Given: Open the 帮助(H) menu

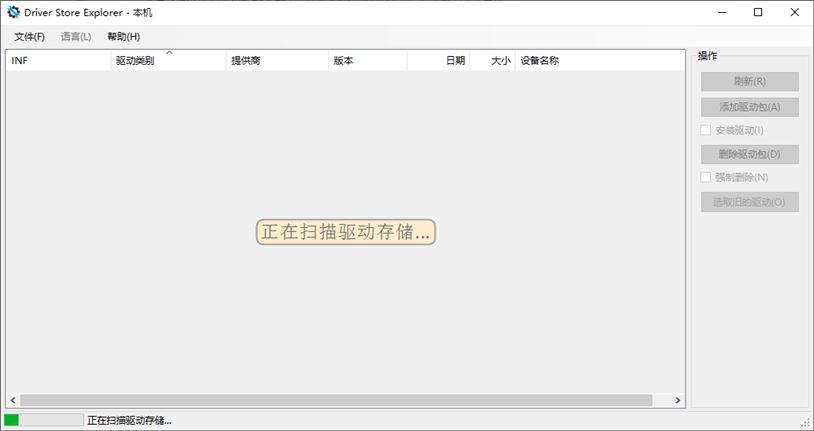Looking at the screenshot, I should click(x=123, y=37).
